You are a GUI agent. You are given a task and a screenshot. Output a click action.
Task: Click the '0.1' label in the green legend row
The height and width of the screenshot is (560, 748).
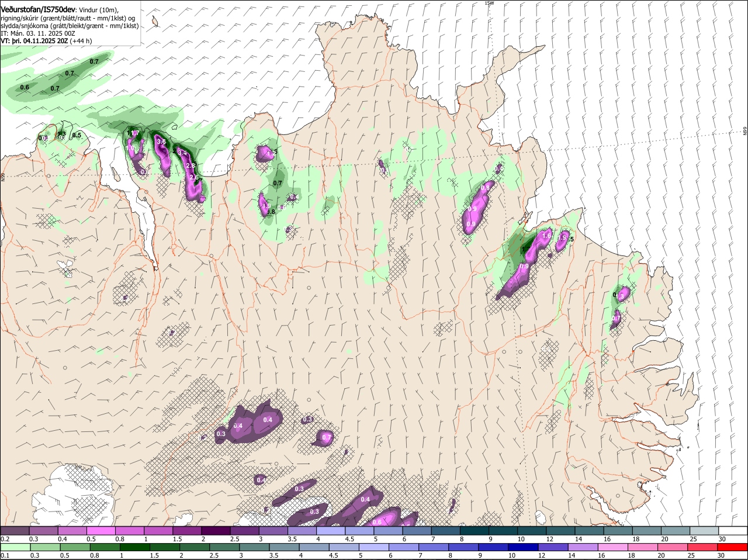(x=5, y=555)
